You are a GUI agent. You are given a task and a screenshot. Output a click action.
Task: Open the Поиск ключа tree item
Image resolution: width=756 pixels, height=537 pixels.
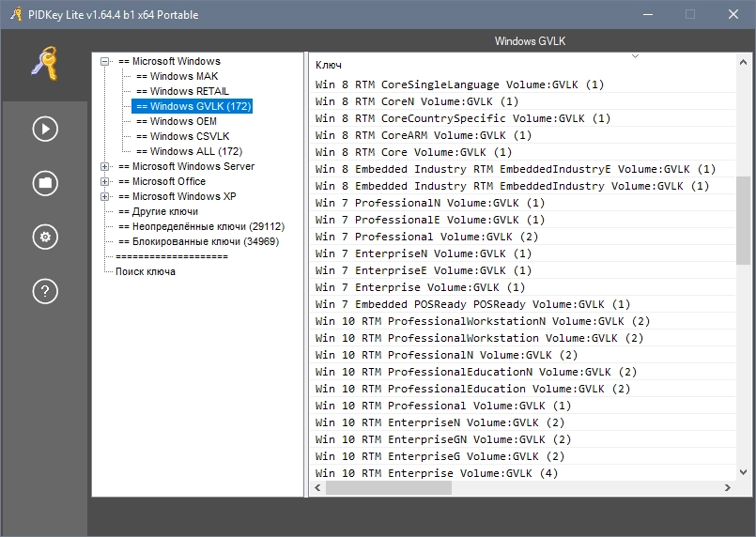pyautogui.click(x=146, y=271)
